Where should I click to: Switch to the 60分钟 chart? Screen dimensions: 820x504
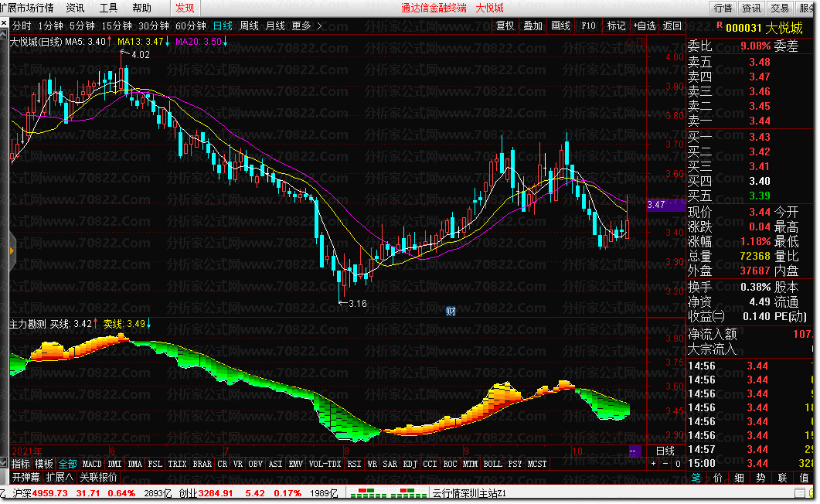tap(191, 26)
